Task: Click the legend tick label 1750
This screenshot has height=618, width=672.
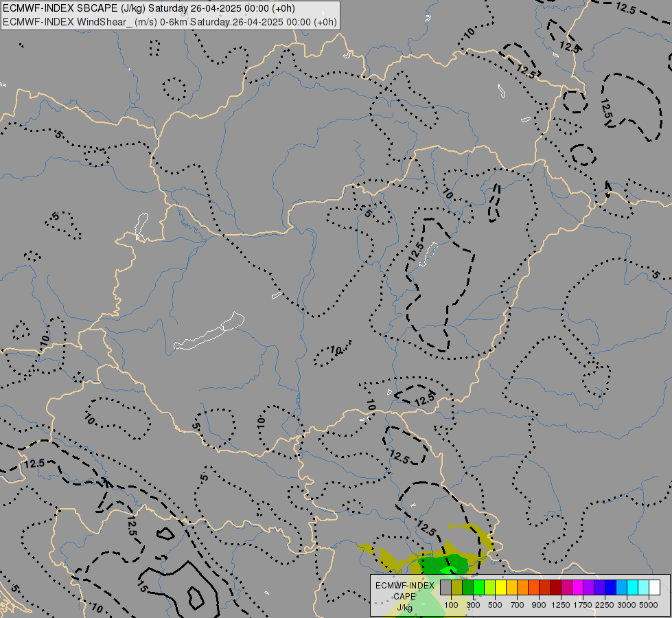Action: 583,605
